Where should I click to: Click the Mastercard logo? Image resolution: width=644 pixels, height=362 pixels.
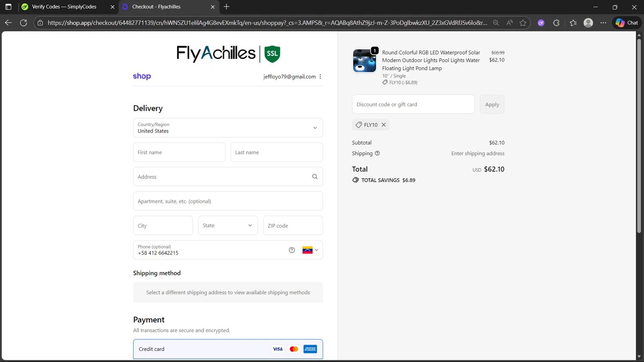pos(294,349)
